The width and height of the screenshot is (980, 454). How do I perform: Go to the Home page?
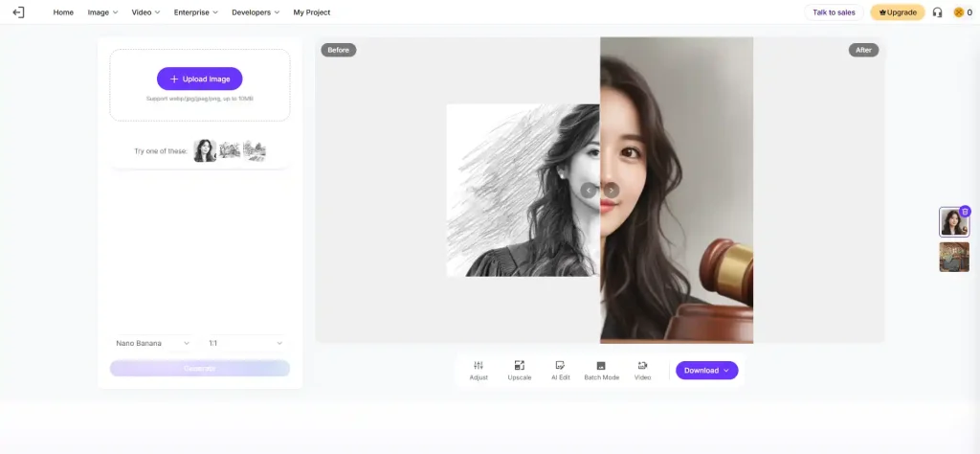[x=63, y=12]
